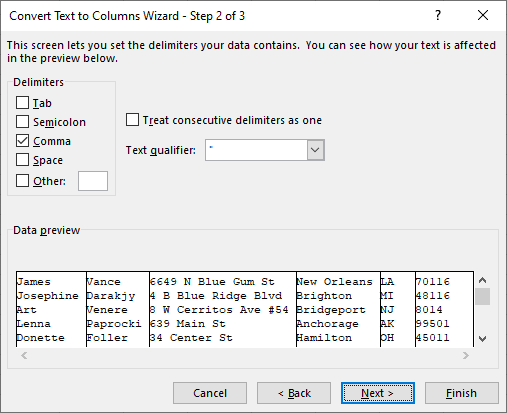Click the Finish button
The height and width of the screenshot is (413, 507).
point(462,393)
